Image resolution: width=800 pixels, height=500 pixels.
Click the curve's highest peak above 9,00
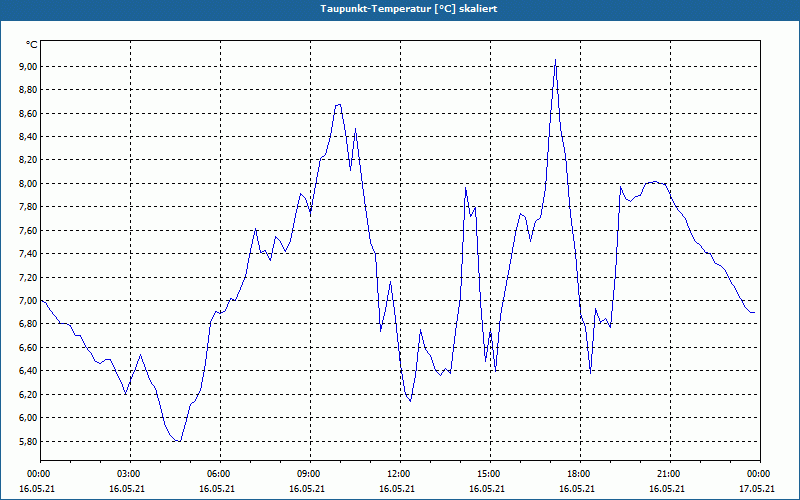click(x=556, y=60)
